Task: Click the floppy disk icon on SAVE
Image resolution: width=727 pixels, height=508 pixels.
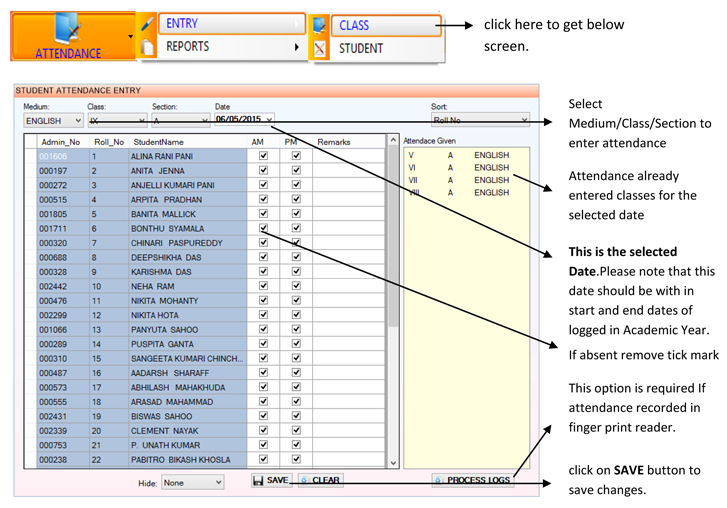Action: click(258, 480)
